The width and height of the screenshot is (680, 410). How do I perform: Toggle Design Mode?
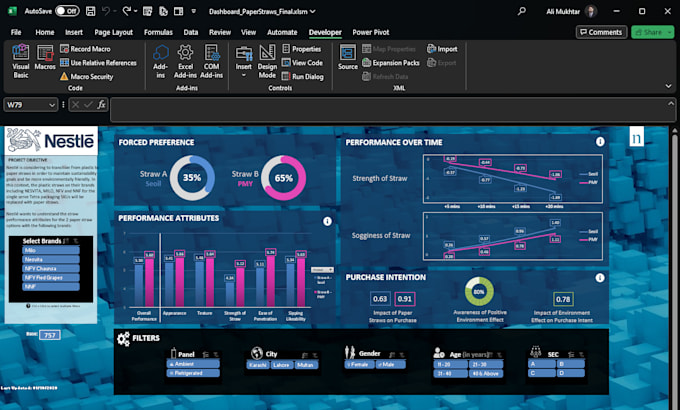tap(267, 62)
